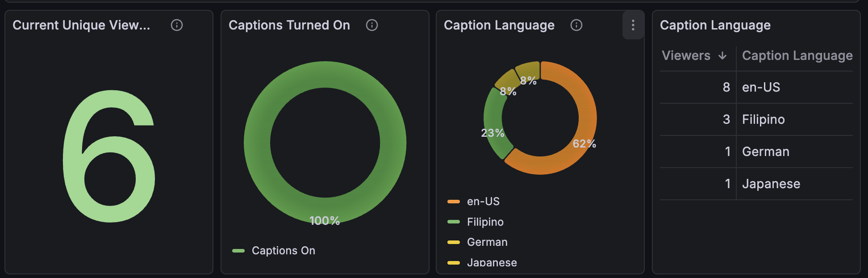
Task: Toggle Japanese series in chart legend
Action: point(492,262)
